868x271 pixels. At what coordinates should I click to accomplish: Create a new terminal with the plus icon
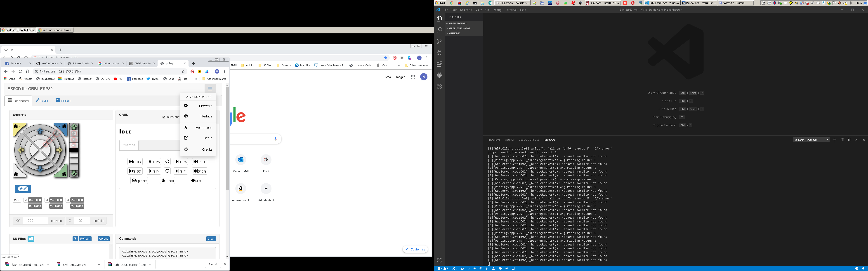coord(835,140)
